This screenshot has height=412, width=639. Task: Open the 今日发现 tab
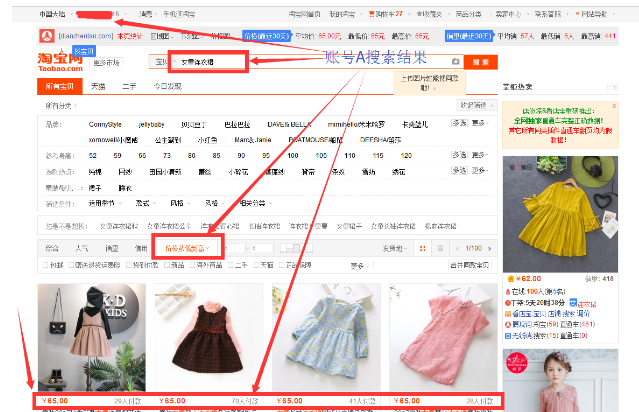(166, 87)
